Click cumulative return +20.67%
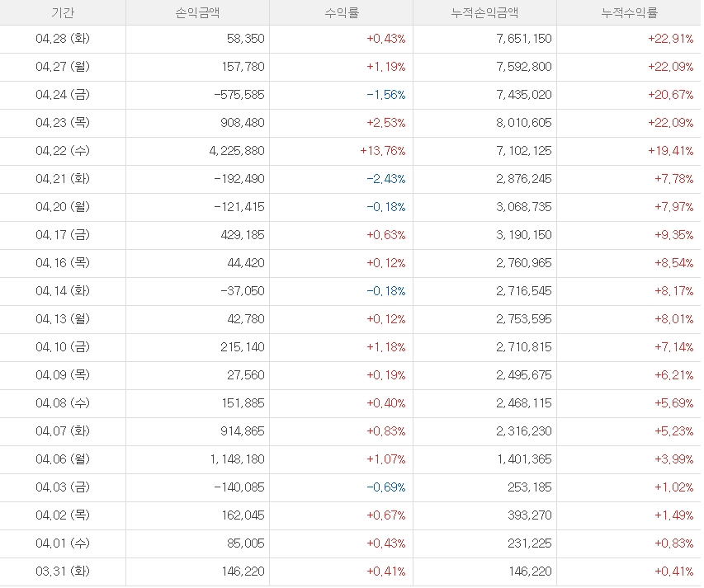This screenshot has height=588, width=704. click(x=671, y=95)
